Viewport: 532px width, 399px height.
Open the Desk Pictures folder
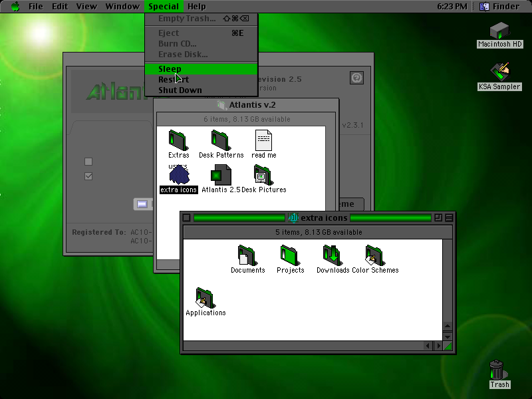263,175
